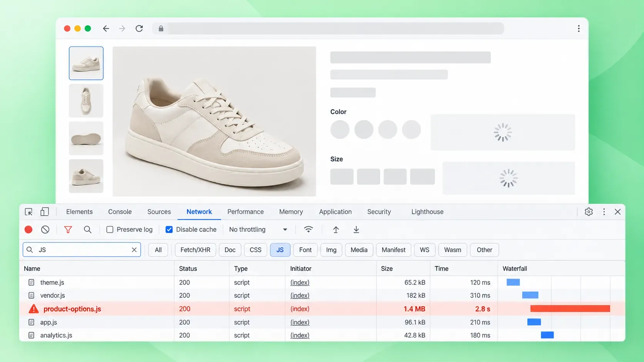Image resolution: width=644 pixels, height=362 pixels.
Task: Open initiator link for analytics.js
Action: pos(300,335)
